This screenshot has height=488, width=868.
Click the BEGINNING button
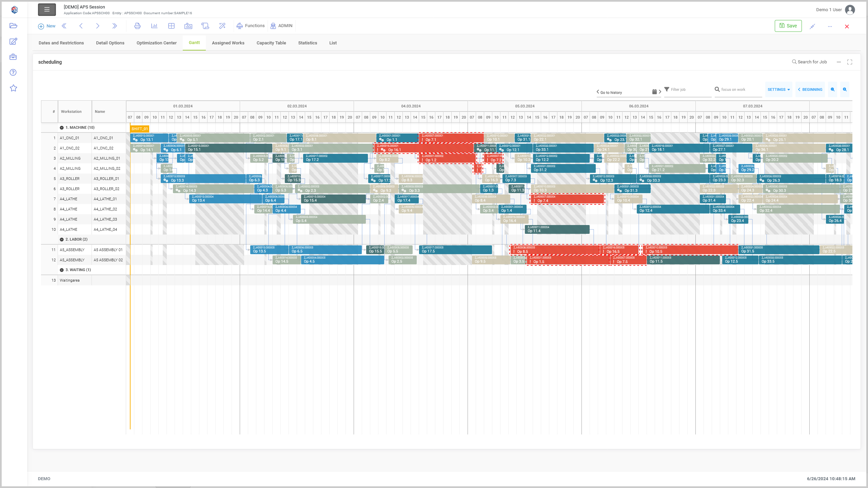tap(810, 90)
